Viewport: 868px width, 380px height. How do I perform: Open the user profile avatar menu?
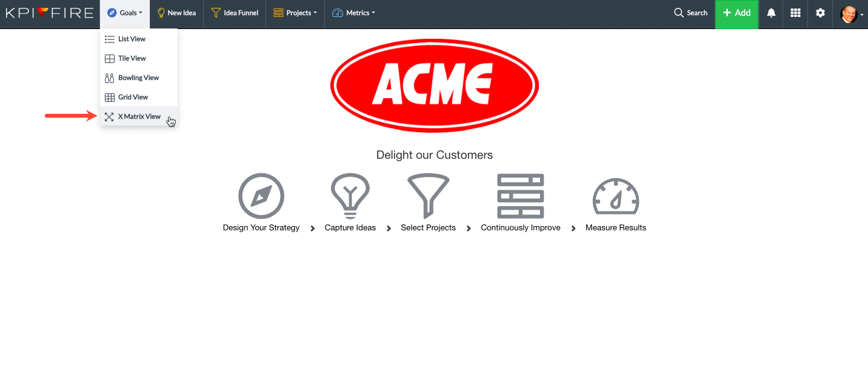(851, 14)
